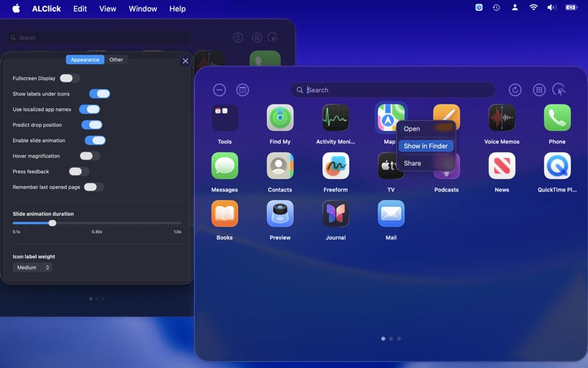Open the View menu
This screenshot has height=368, width=588.
pos(107,9)
